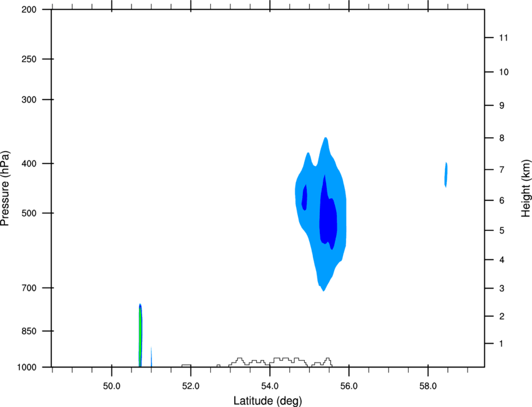Click the green vertical contour column

[140, 336]
